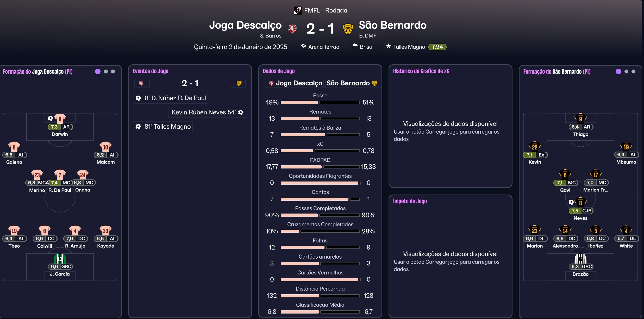The image size is (644, 319).
Task: Click the star icon beside Talles Magno
Action: (388, 46)
